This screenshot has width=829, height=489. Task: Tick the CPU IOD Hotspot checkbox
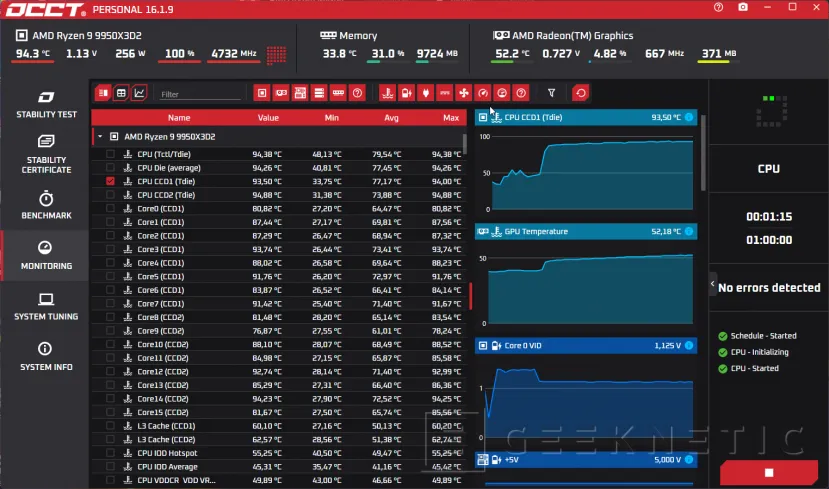(x=110, y=453)
